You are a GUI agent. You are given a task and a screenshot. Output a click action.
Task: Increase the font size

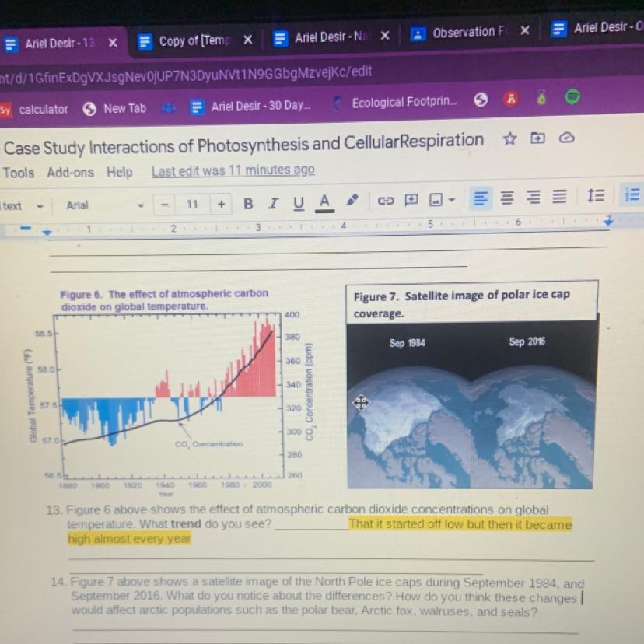click(x=221, y=204)
